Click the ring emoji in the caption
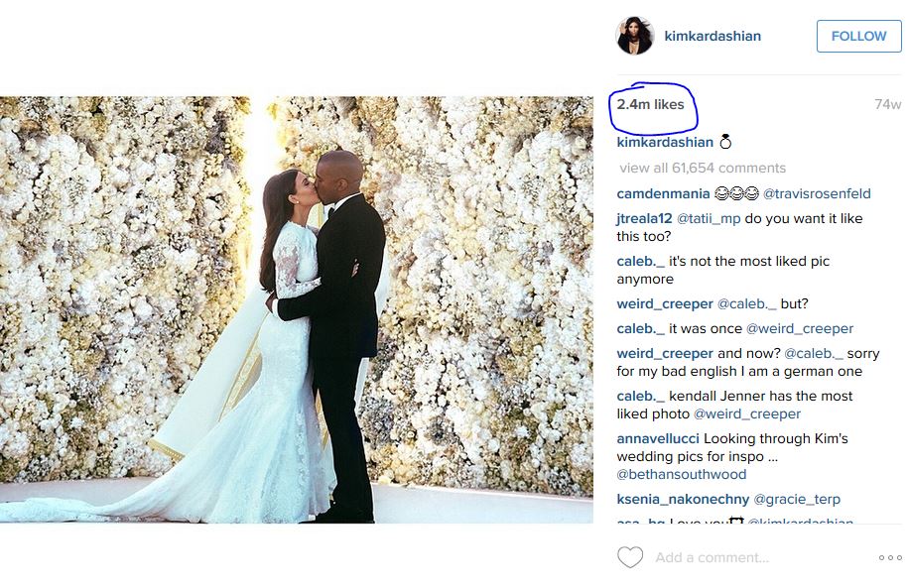The height and width of the screenshot is (588, 907). pyautogui.click(x=725, y=142)
